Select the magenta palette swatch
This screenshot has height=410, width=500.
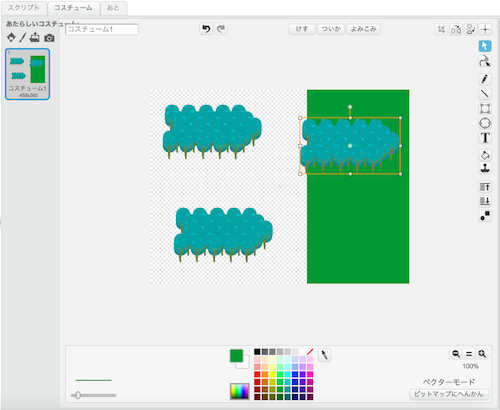click(310, 374)
